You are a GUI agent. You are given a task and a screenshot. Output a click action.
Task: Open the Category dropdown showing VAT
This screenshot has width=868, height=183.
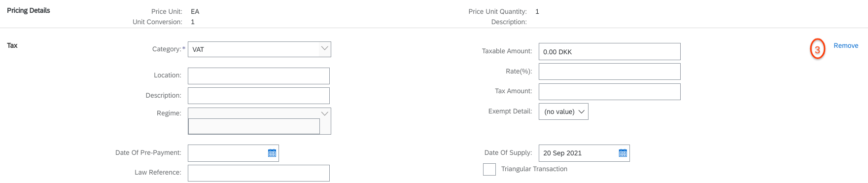pyautogui.click(x=259, y=49)
